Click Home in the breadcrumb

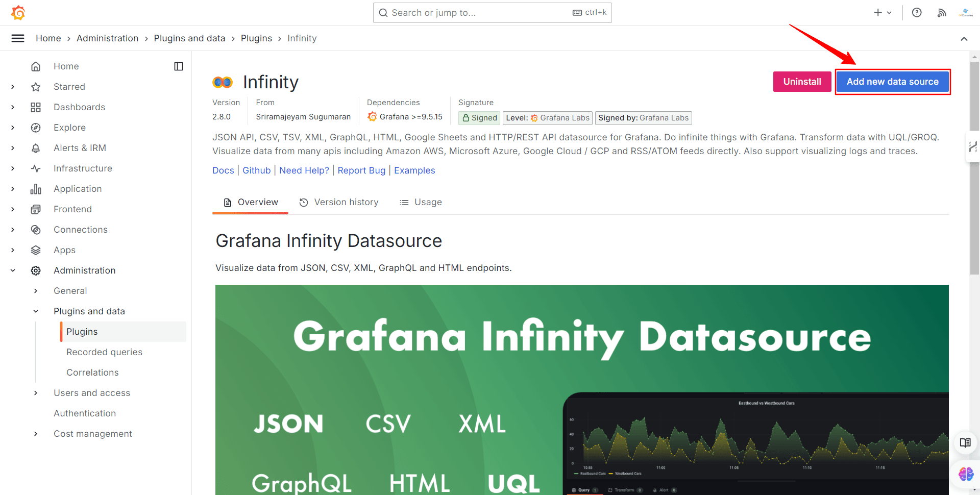tap(48, 38)
